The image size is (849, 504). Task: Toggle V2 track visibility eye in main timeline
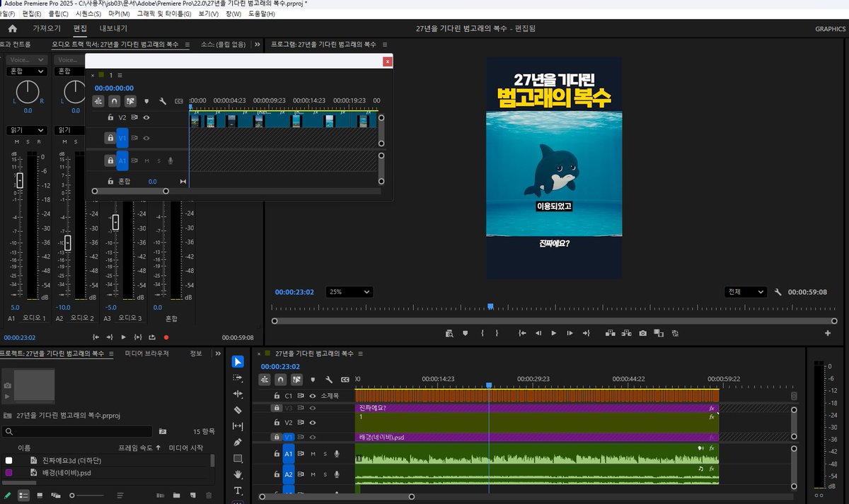click(312, 423)
